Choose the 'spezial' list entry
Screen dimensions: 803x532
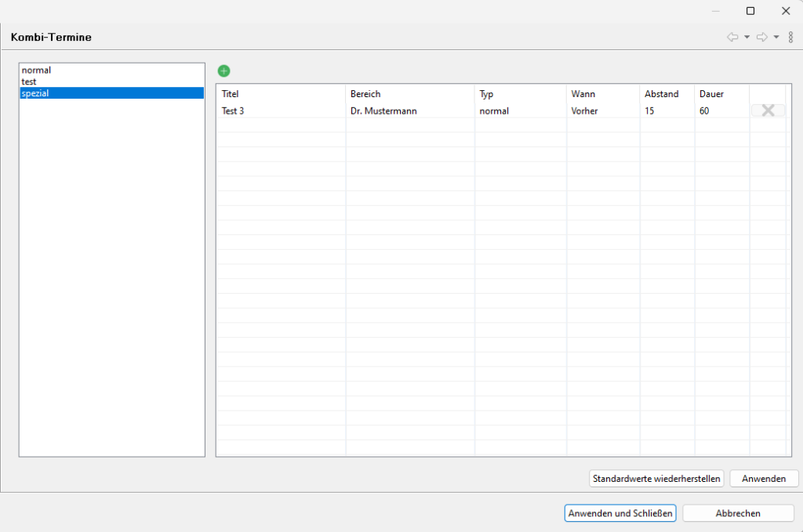coord(36,93)
